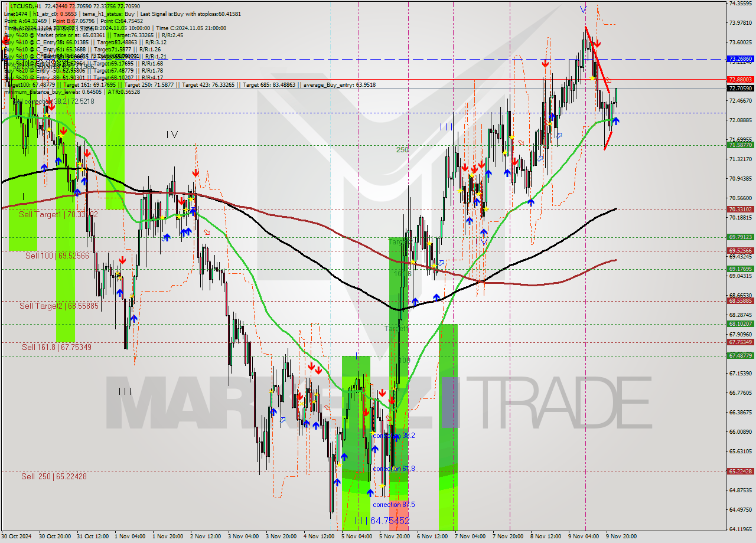Screen dimensions: 756x543
Task: Click the '30 Oct 2024' date label
Action: (17, 537)
